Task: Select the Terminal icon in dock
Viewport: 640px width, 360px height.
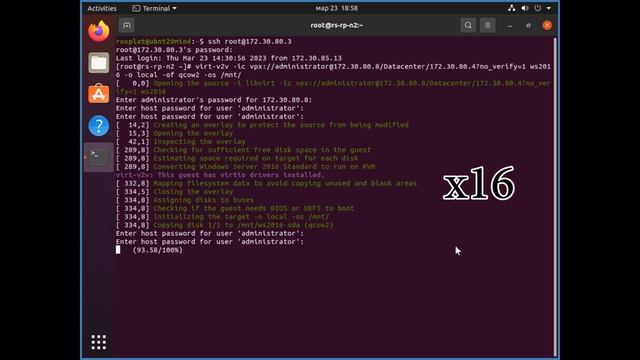Action: click(99, 157)
